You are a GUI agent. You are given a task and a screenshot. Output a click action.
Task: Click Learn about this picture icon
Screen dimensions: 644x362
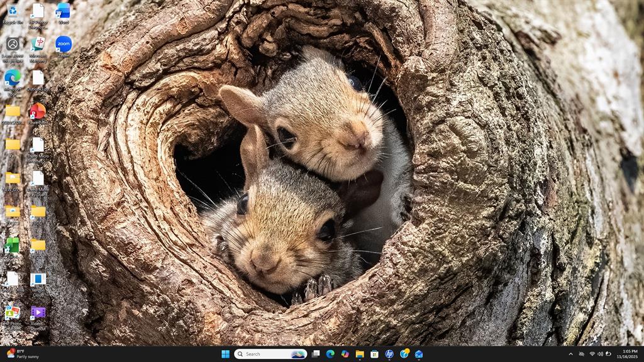point(13,45)
